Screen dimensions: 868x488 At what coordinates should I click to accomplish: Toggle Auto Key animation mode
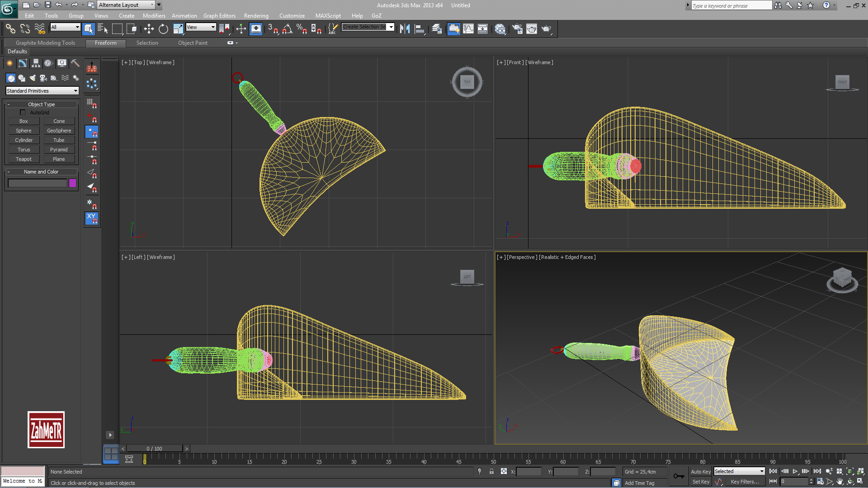pyautogui.click(x=700, y=471)
